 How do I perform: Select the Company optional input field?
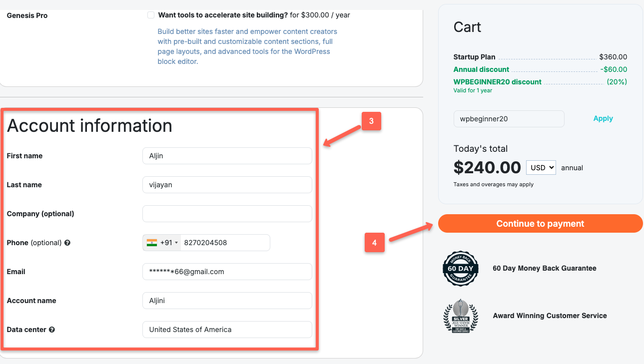pyautogui.click(x=227, y=214)
